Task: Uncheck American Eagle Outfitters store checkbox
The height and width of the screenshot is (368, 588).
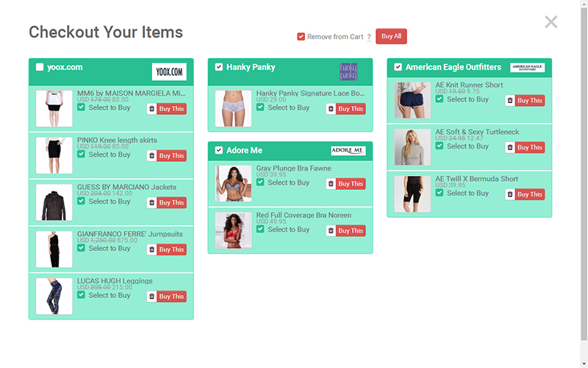Action: click(x=398, y=67)
